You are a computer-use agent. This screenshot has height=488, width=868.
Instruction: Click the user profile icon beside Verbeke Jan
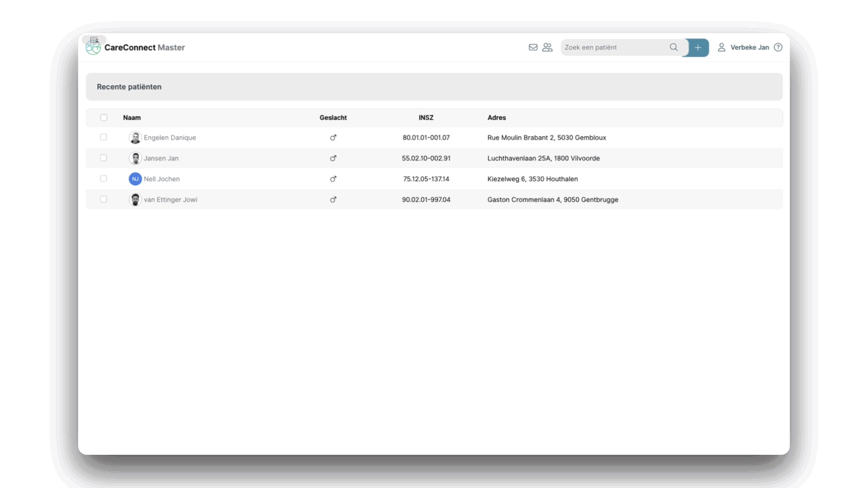pyautogui.click(x=721, y=47)
